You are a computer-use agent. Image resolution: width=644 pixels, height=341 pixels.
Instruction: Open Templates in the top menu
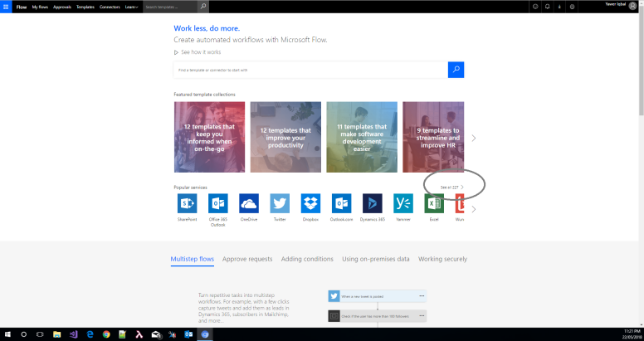[x=85, y=7]
